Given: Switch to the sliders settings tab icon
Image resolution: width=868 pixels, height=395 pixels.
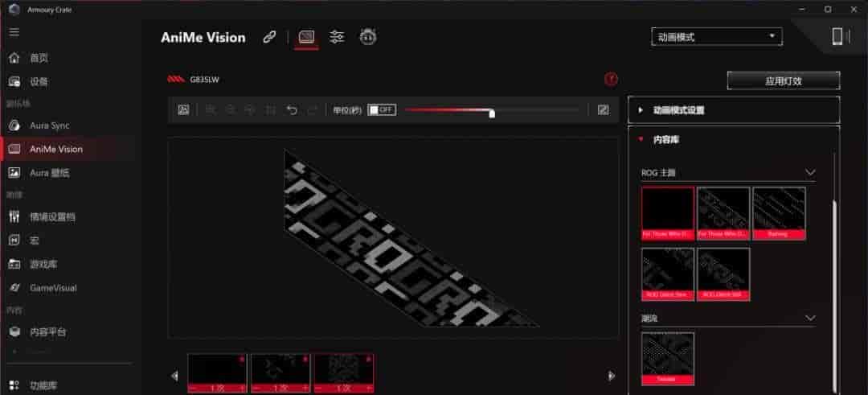Looking at the screenshot, I should [337, 38].
